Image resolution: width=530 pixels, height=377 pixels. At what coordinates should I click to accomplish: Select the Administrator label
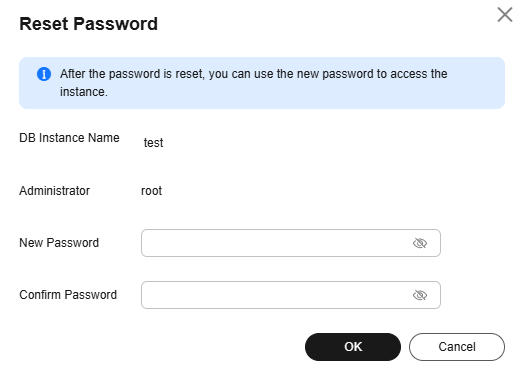tap(54, 191)
